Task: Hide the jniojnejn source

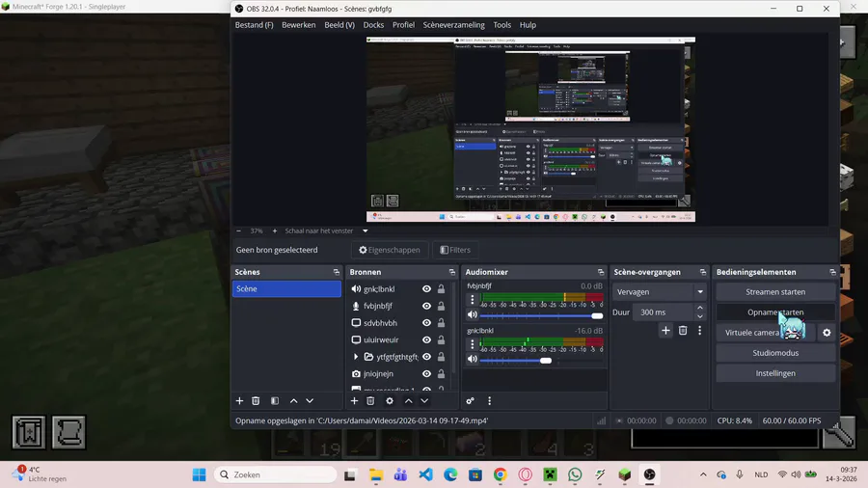Action: coord(426,374)
